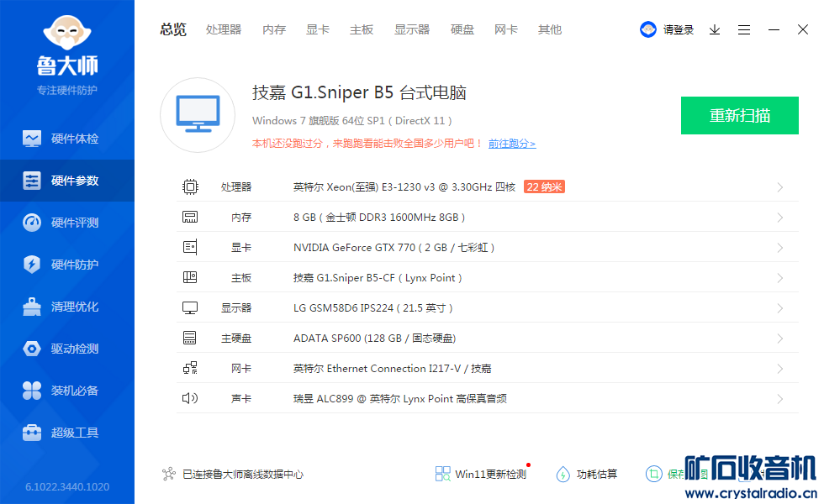Viewport: 824px width, 504px height.
Task: Expand the 网卡 row chevron
Action: (x=780, y=369)
